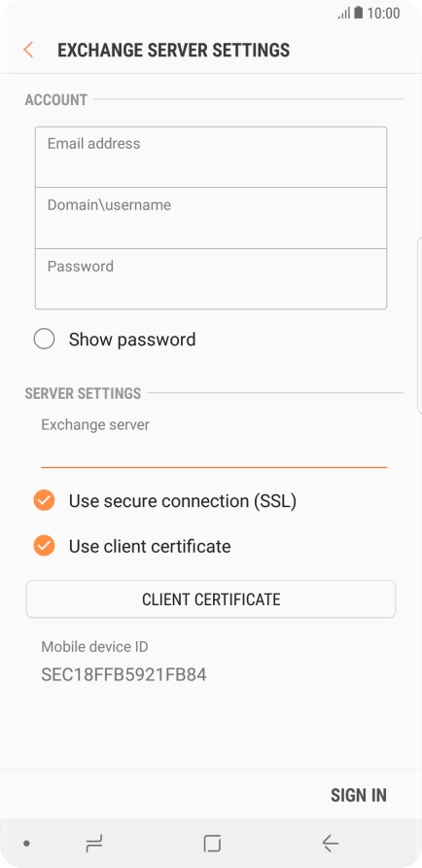The height and width of the screenshot is (868, 422).
Task: Tap the navigation bar back arrow
Action: point(331,844)
